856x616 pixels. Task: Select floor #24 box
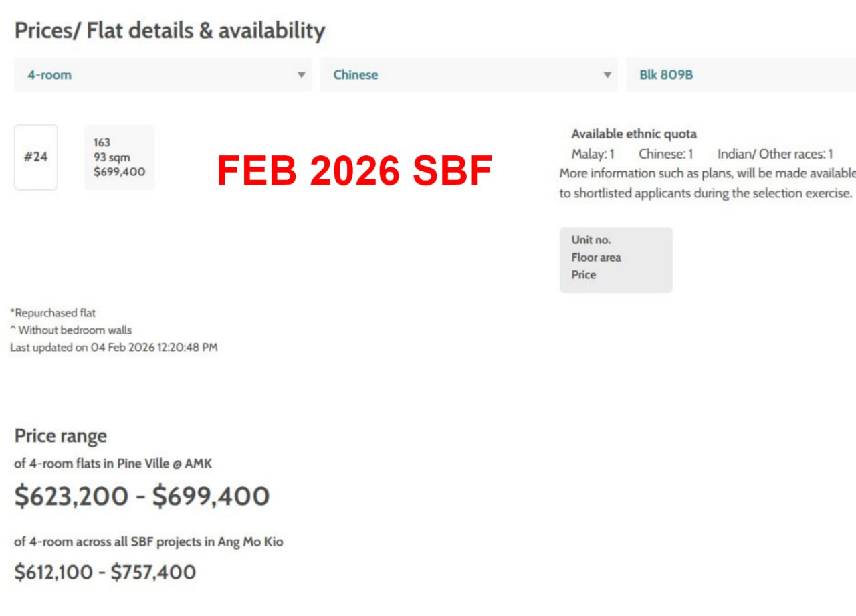click(36, 157)
